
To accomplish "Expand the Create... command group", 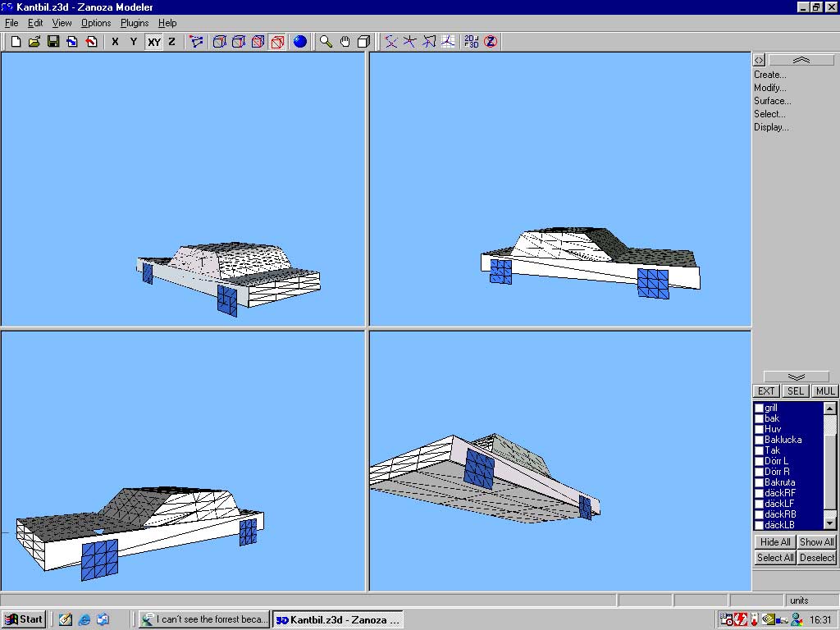I will point(769,75).
